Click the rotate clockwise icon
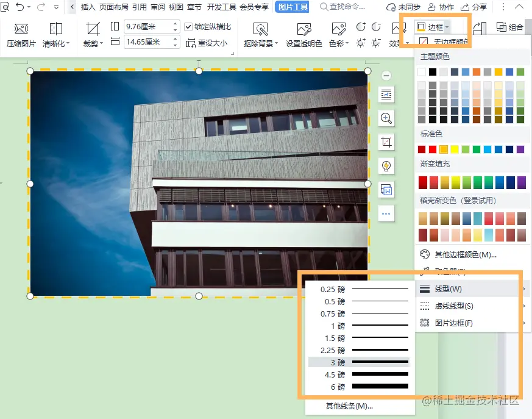The image size is (532, 419). click(361, 26)
